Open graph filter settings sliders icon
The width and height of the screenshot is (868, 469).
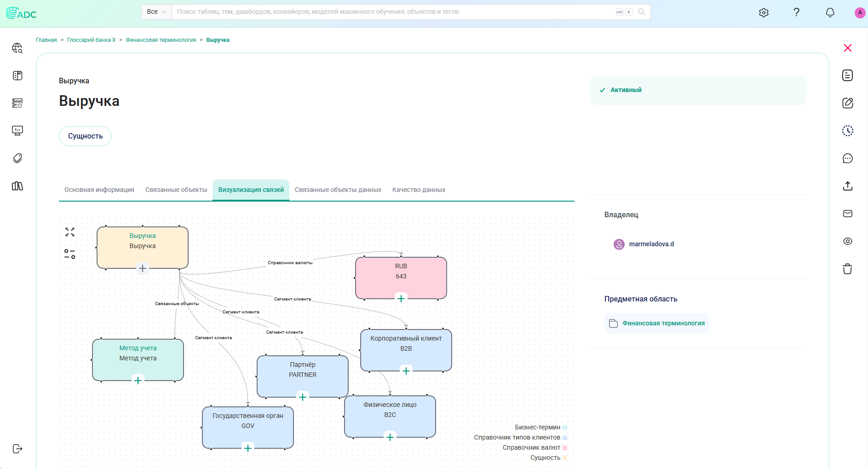[x=70, y=254]
